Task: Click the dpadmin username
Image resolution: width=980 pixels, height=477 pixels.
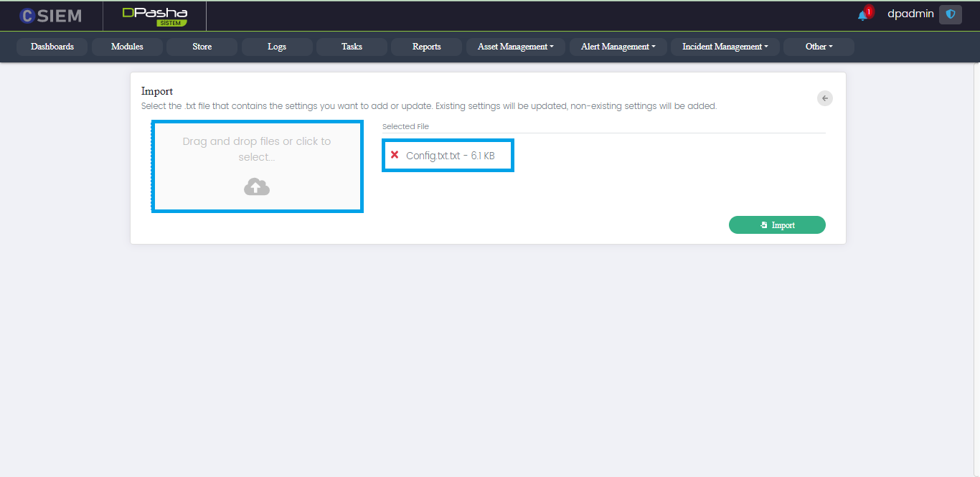Action: [x=910, y=14]
